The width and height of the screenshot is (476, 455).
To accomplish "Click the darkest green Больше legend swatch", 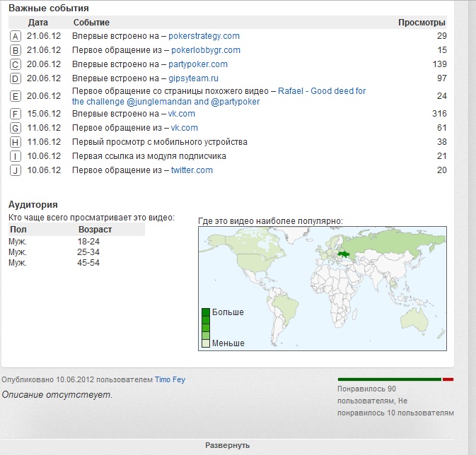I will tap(206, 312).
